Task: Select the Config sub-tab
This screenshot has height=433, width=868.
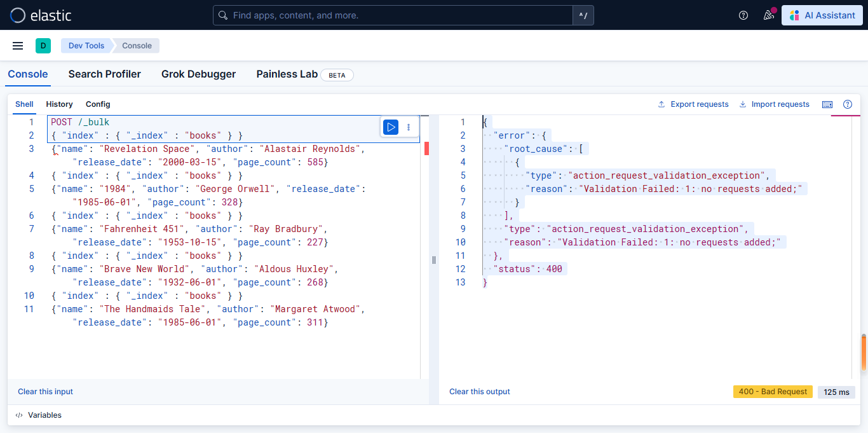Action: click(98, 104)
